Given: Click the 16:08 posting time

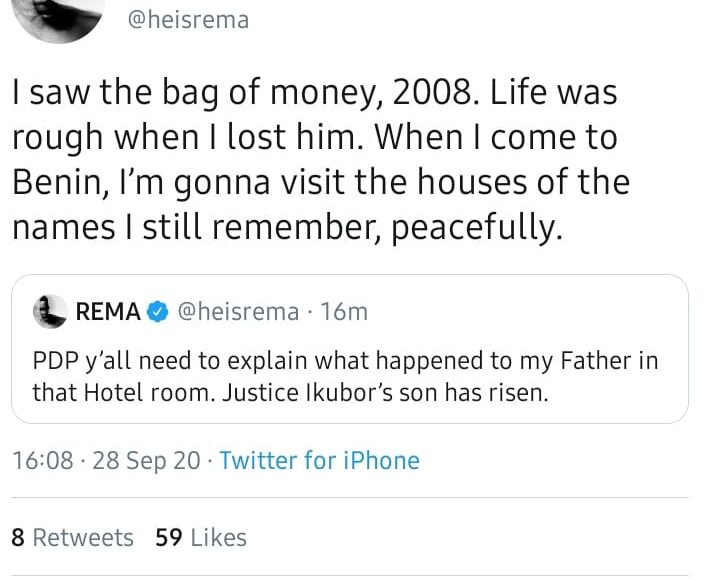Looking at the screenshot, I should click(42, 461).
